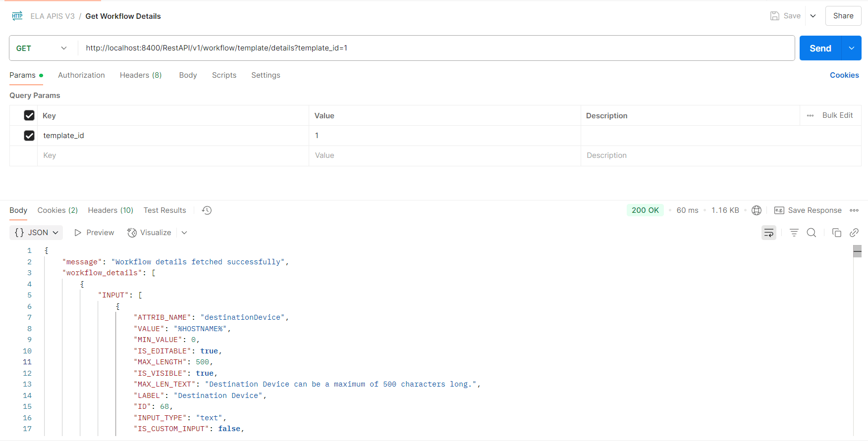Expand the Save options dropdown arrow
Image resolution: width=868 pixels, height=441 pixels.
[x=813, y=16]
